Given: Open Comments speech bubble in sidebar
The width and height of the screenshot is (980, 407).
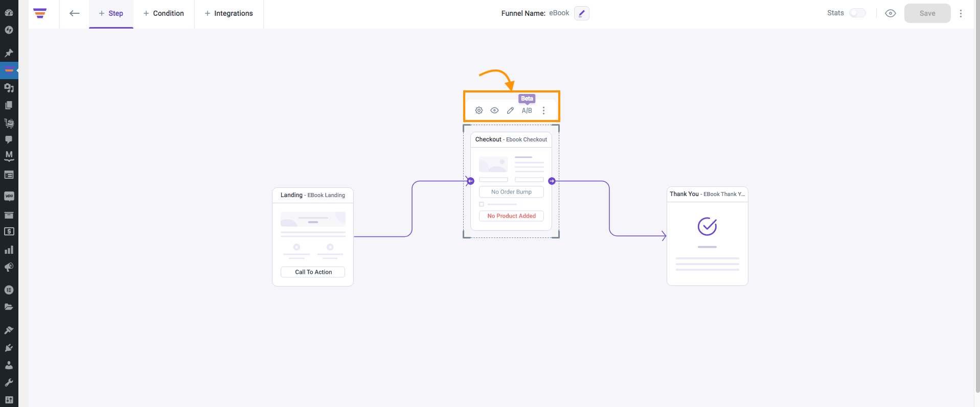Looking at the screenshot, I should click(9, 139).
